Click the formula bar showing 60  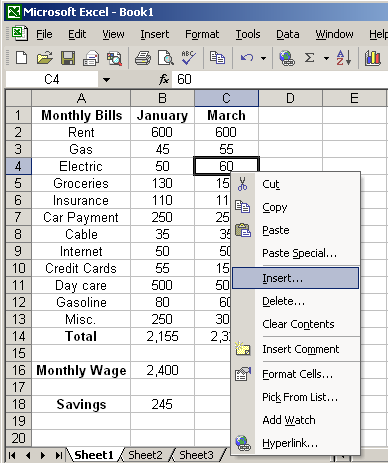[x=280, y=79]
